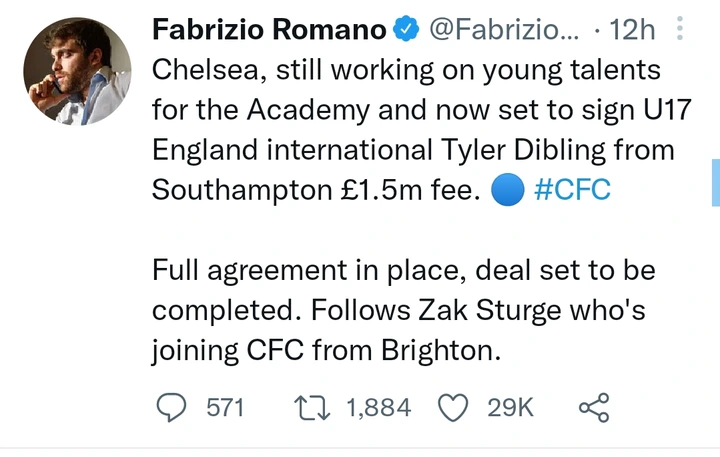The image size is (720, 457).
Task: Open Fabrizio Romano's profile picture
Action: [76, 72]
